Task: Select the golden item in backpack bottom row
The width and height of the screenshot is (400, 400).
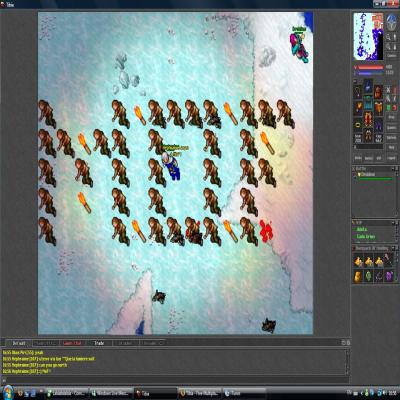Action: [358, 276]
